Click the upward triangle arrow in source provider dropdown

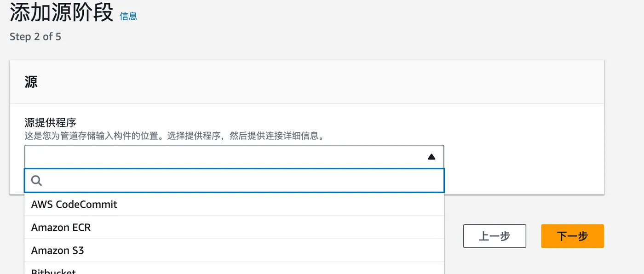[x=431, y=157]
